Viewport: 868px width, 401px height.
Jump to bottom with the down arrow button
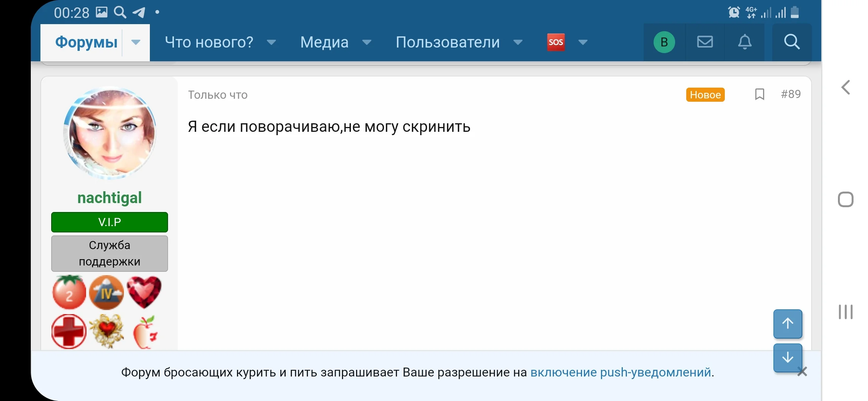788,358
